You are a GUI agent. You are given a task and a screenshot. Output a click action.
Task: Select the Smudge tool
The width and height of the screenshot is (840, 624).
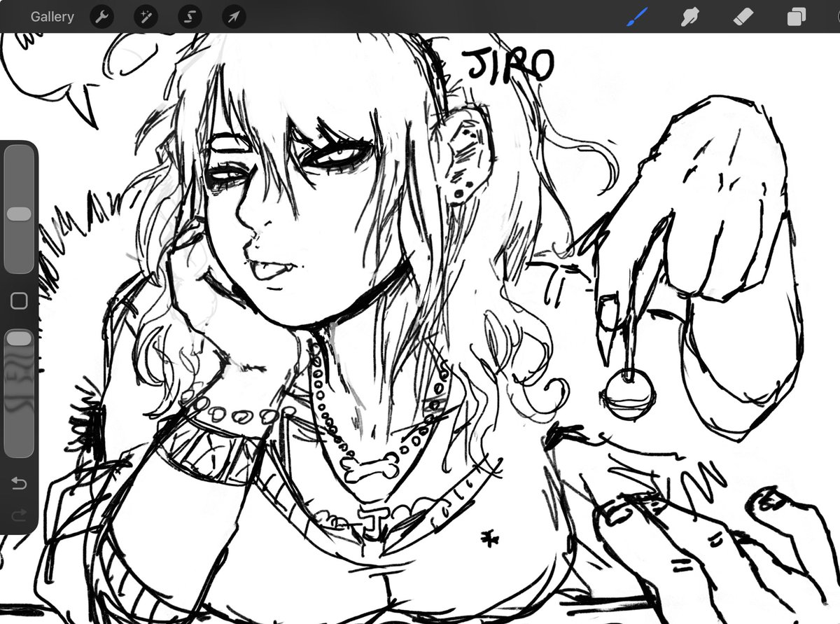click(x=692, y=17)
